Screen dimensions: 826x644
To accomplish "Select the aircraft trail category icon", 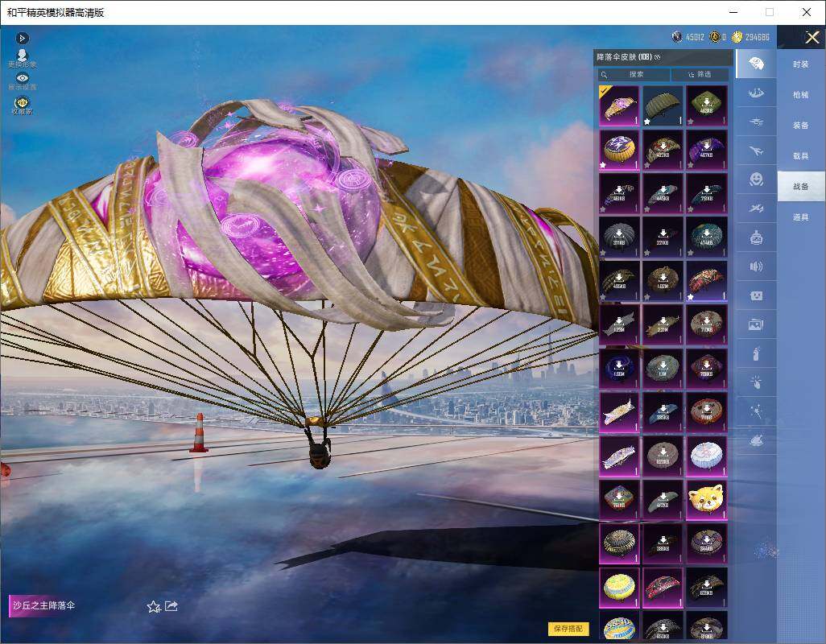I will click(756, 208).
